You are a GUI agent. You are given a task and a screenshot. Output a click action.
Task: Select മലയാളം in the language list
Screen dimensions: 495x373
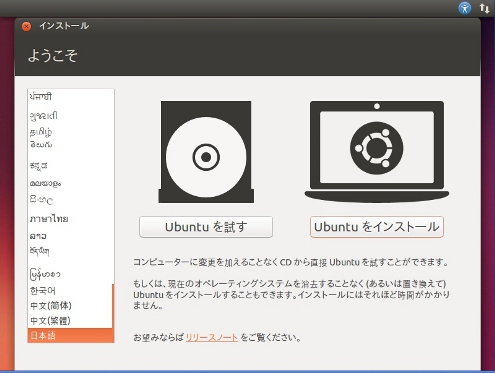pyautogui.click(x=70, y=183)
